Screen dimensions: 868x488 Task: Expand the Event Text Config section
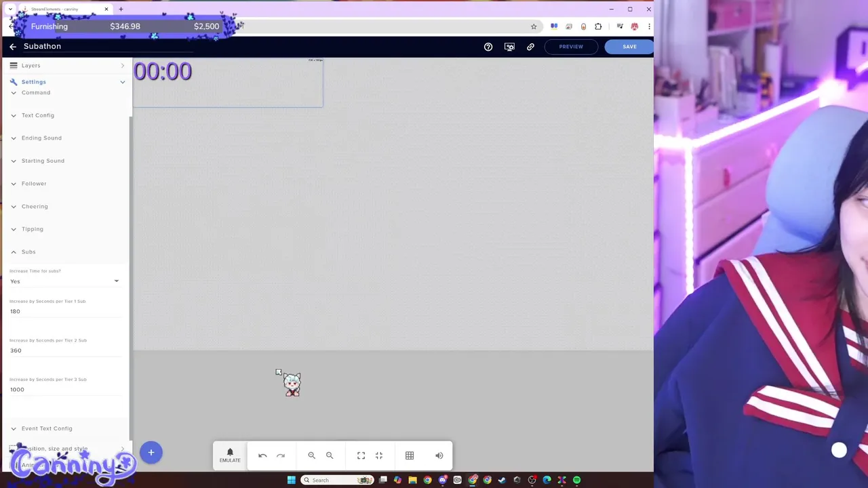pos(46,428)
